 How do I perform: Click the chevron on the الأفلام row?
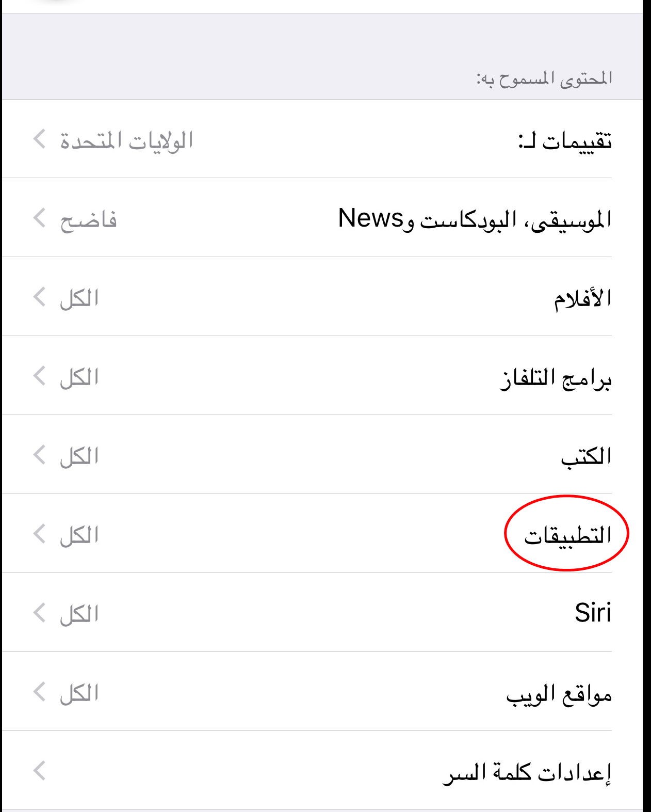pos(40,297)
